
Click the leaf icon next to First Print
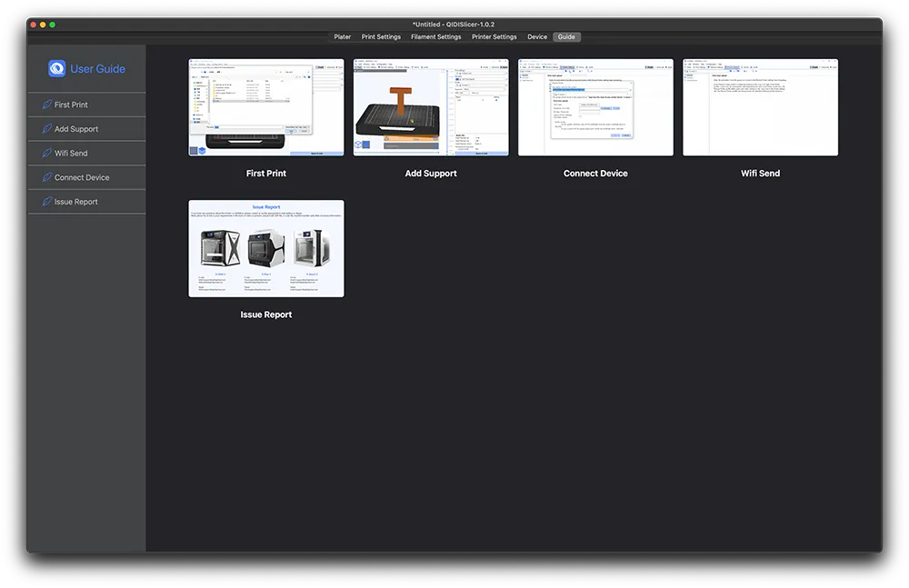tap(46, 105)
